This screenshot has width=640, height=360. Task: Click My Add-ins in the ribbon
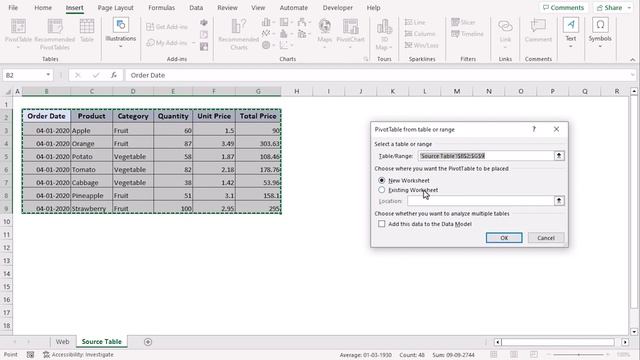(167, 43)
